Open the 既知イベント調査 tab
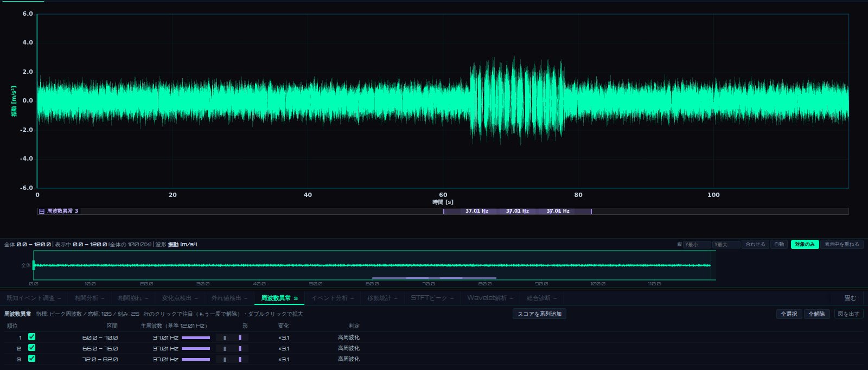Viewport: 868px width, 370px height. coord(34,298)
